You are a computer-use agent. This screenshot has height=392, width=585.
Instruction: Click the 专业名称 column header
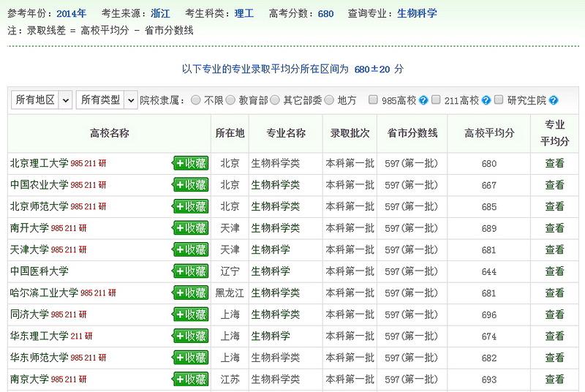(x=286, y=133)
